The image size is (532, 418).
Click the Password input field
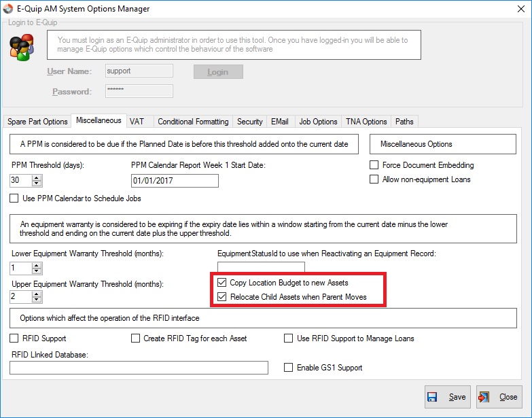click(139, 91)
